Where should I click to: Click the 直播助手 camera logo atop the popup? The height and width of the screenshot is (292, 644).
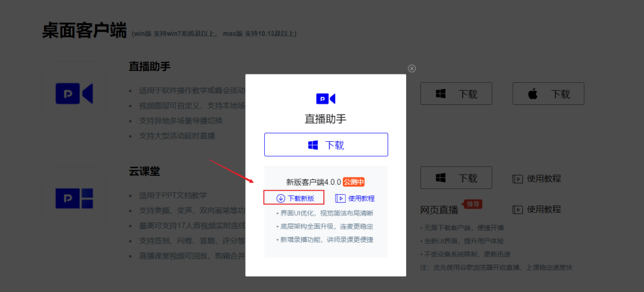(x=326, y=98)
